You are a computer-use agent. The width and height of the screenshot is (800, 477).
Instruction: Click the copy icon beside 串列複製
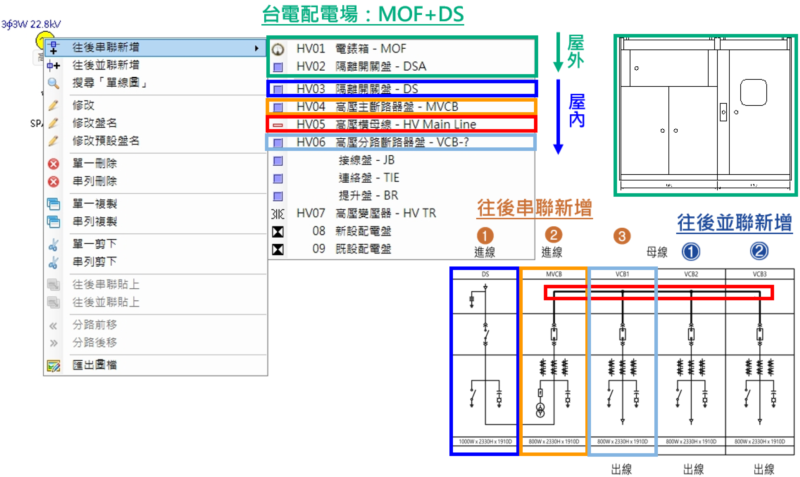54,221
